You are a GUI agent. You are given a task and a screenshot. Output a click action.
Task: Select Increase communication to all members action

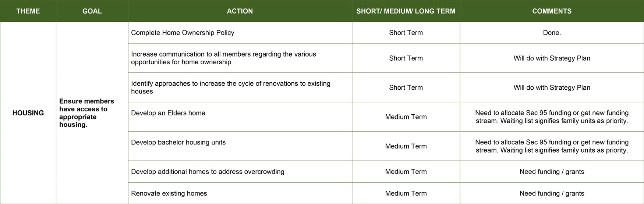click(223, 58)
